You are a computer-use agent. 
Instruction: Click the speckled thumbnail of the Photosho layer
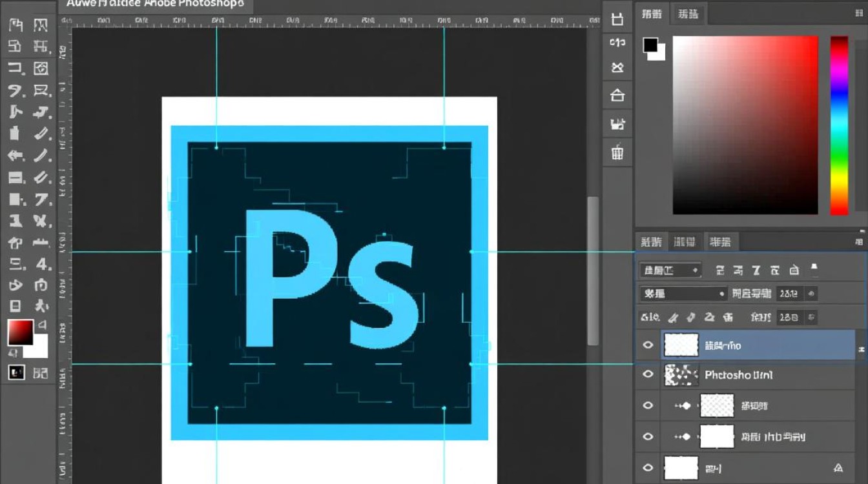click(x=681, y=374)
